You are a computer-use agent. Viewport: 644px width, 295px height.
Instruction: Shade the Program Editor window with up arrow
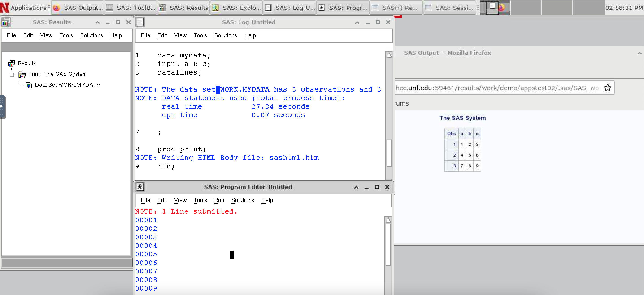356,187
